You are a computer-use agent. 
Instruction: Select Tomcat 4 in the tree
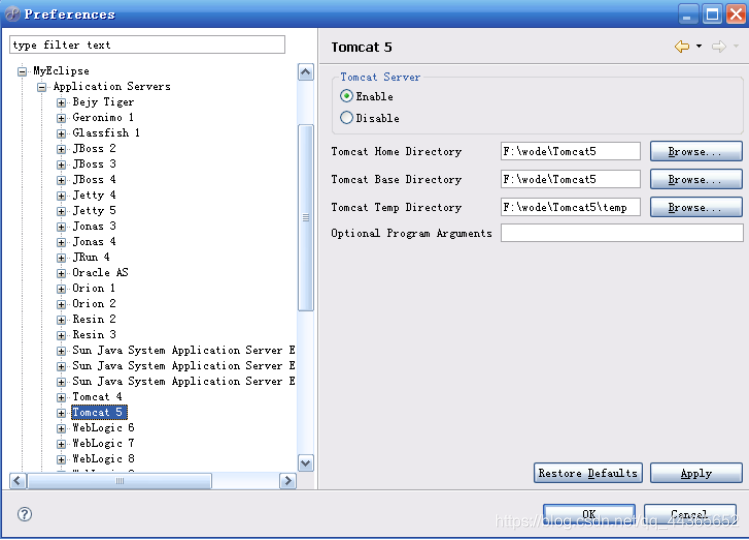97,397
